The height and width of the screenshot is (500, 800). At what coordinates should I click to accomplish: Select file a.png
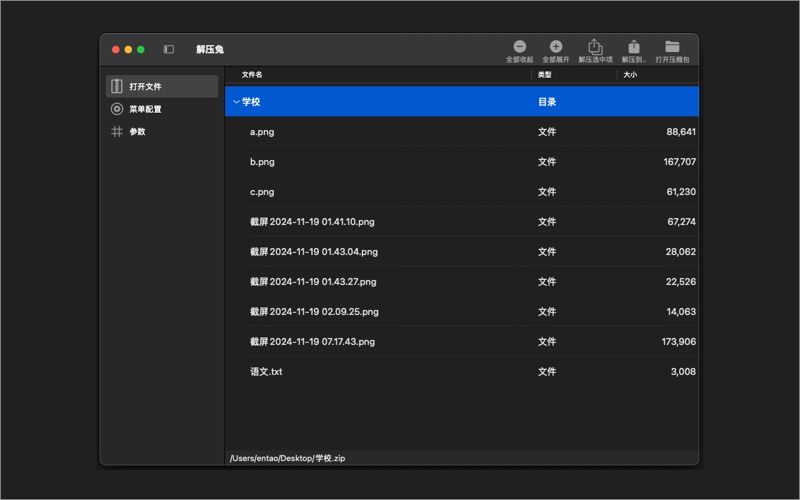[x=262, y=132]
